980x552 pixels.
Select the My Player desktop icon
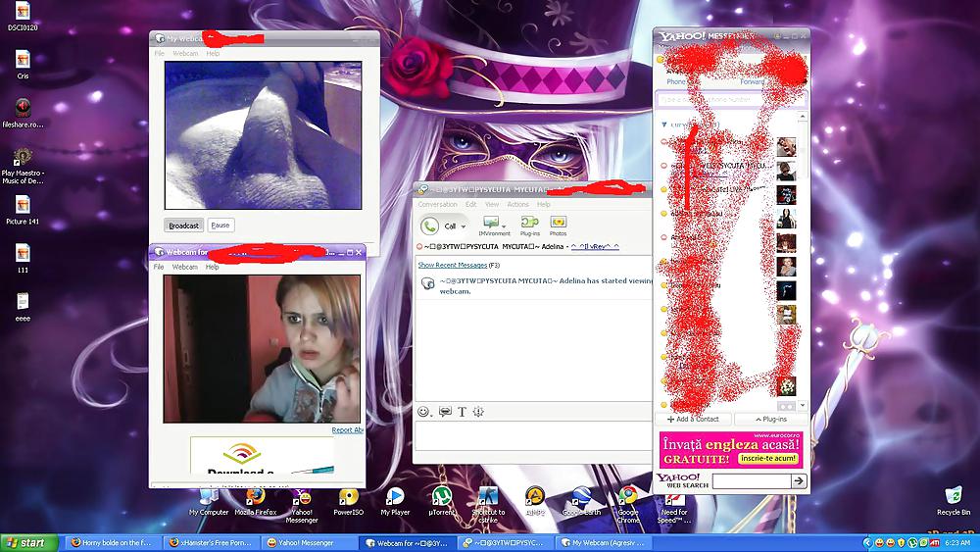click(395, 501)
